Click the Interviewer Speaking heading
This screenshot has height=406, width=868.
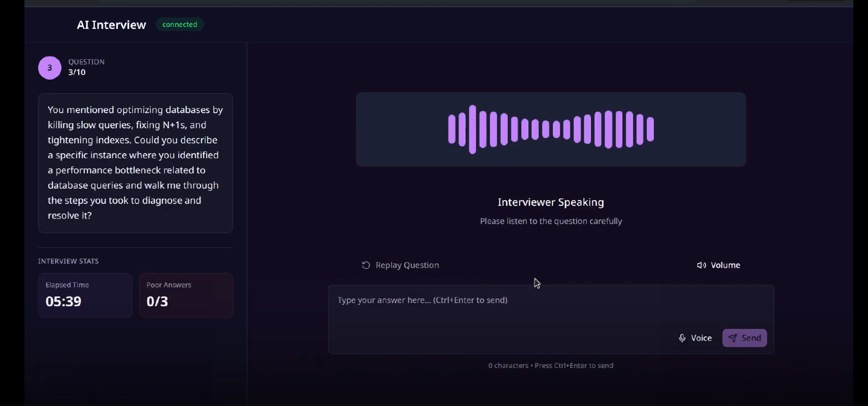click(551, 202)
